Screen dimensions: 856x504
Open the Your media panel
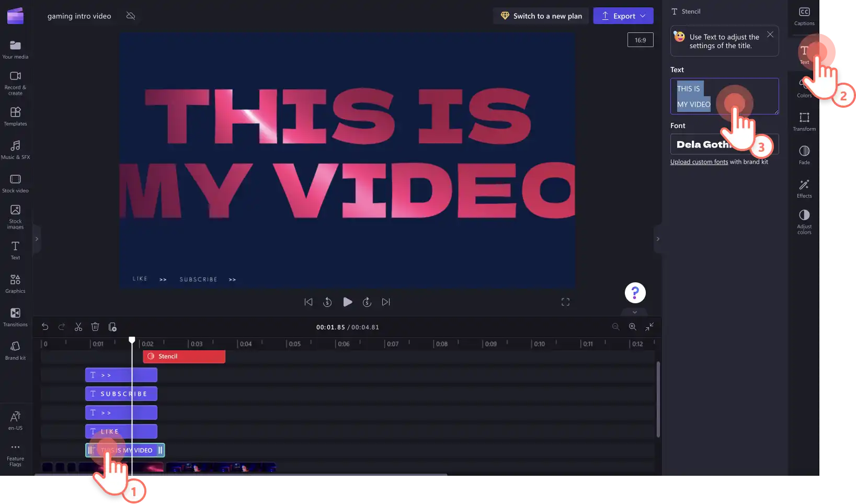point(15,50)
